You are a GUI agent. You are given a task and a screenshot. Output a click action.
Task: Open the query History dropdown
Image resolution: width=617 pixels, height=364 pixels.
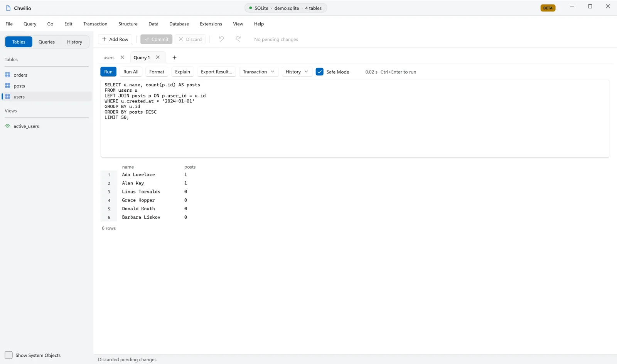(x=297, y=72)
